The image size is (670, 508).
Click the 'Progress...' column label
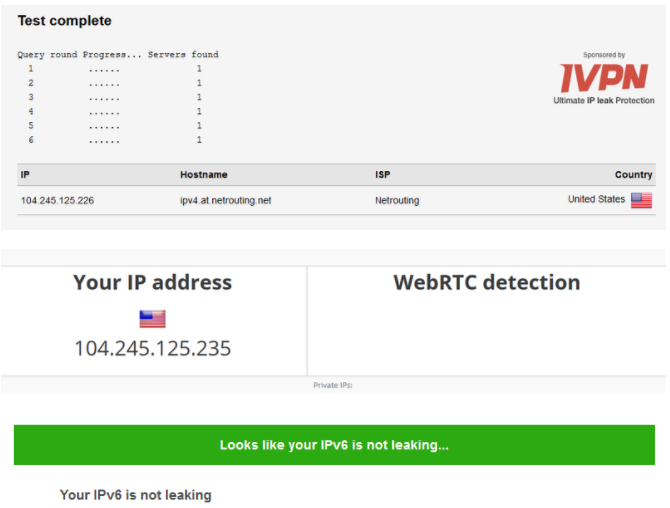[x=112, y=55]
